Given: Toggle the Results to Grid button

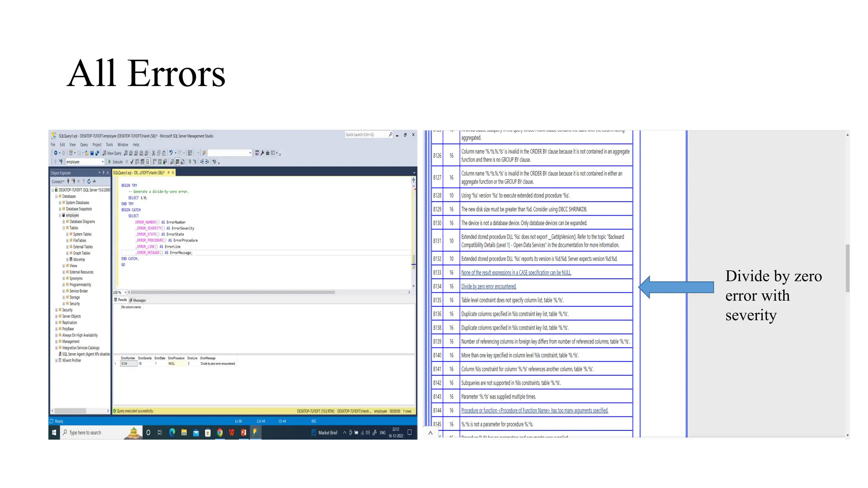Looking at the screenshot, I should [x=177, y=162].
